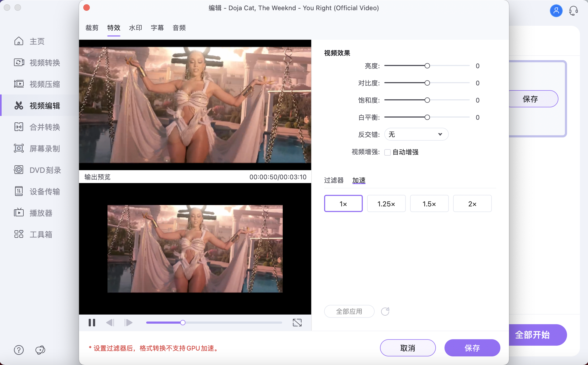Open the feedback chat icon
This screenshot has height=365, width=588.
(x=40, y=350)
